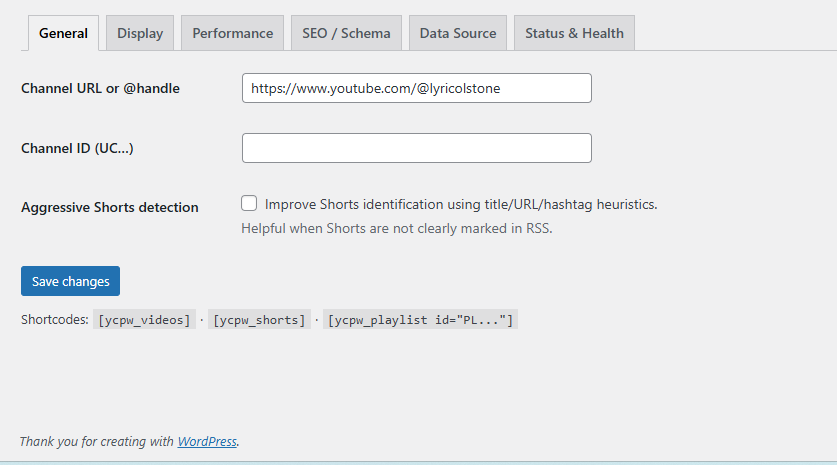
Task: Click the [ycpw_videos] shortcode
Action: click(x=144, y=321)
